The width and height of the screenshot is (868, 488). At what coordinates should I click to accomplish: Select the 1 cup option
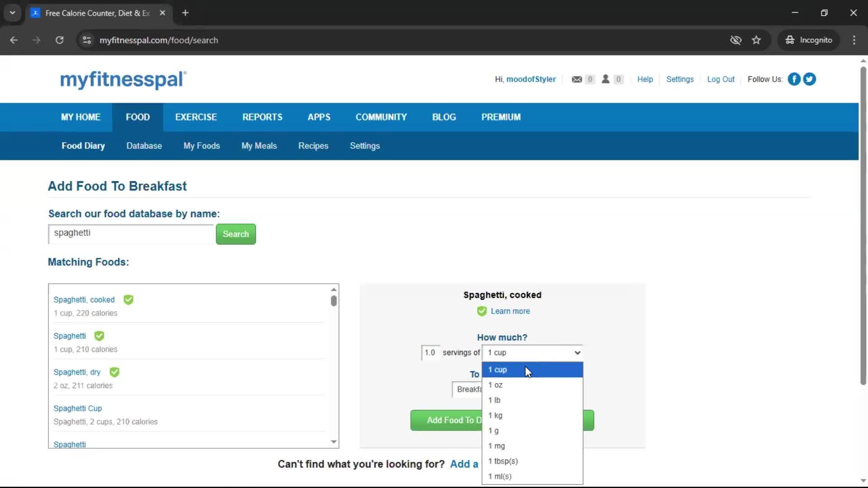[533, 370]
